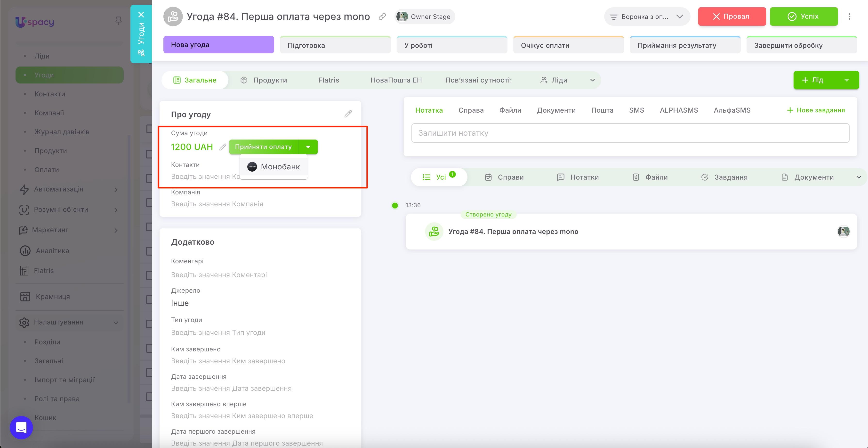The width and height of the screenshot is (868, 448).
Task: Show all timeline items via Усі
Action: [439, 177]
